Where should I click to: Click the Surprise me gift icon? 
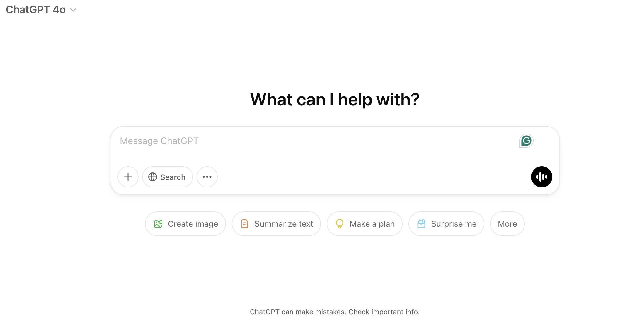click(421, 223)
